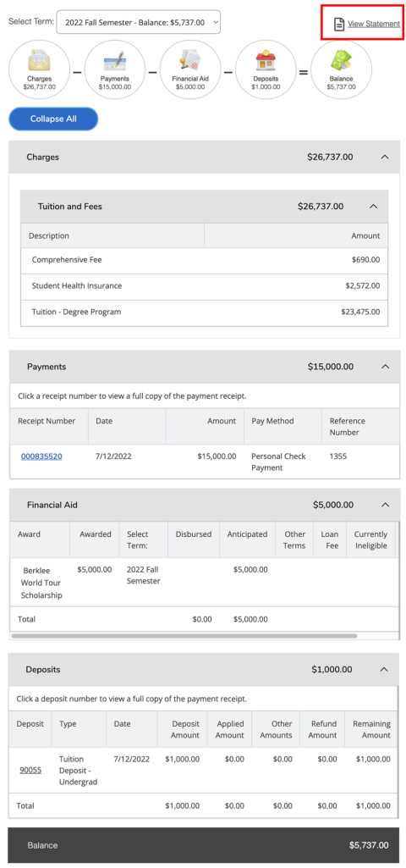
Task: Click the $0.00 disbursed total
Action: tap(202, 619)
